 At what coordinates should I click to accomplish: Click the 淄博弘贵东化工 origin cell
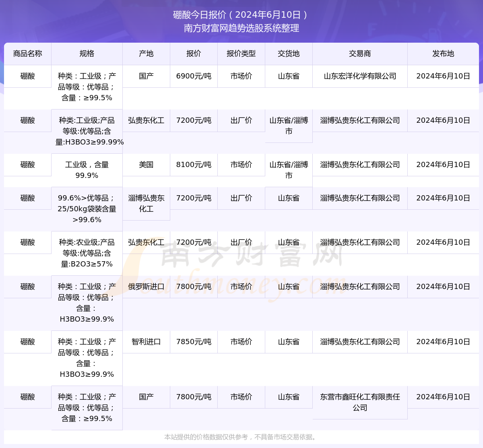[146, 203]
